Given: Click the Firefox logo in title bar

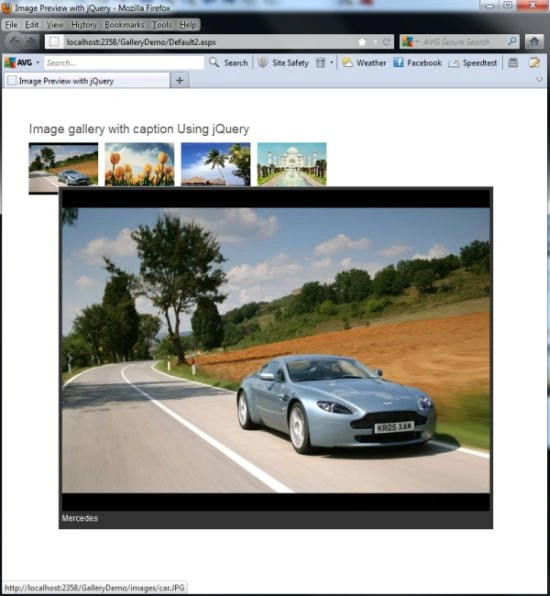Looking at the screenshot, I should click(6, 7).
